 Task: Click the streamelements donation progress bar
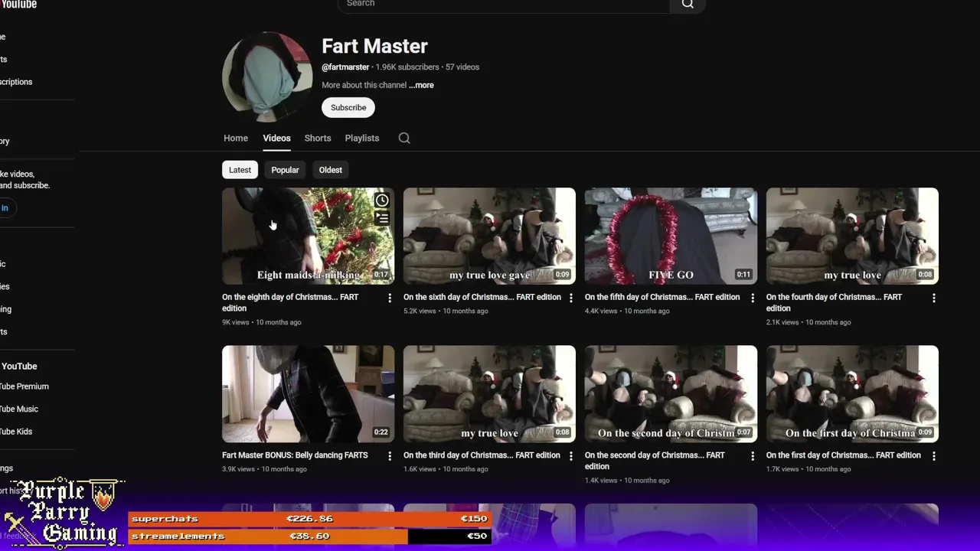pyautogui.click(x=309, y=536)
